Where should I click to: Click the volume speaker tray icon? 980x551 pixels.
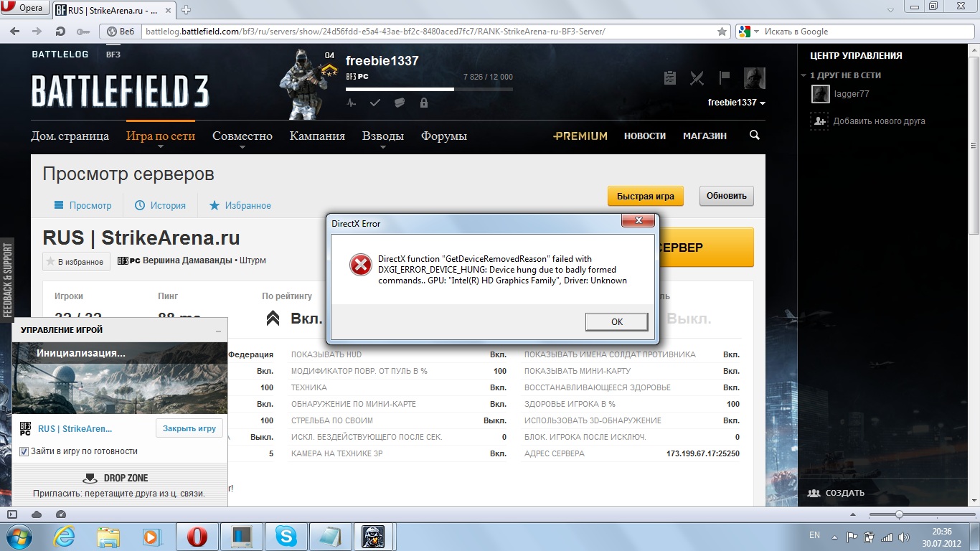pyautogui.click(x=904, y=537)
